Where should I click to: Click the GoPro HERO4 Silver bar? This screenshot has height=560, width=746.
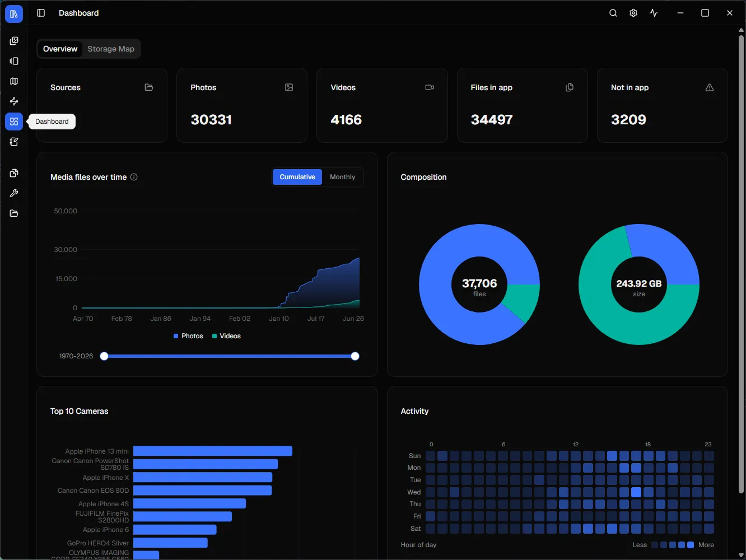[170, 543]
